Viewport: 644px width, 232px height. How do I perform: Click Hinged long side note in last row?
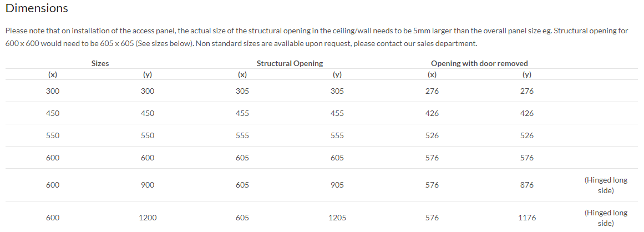606,218
